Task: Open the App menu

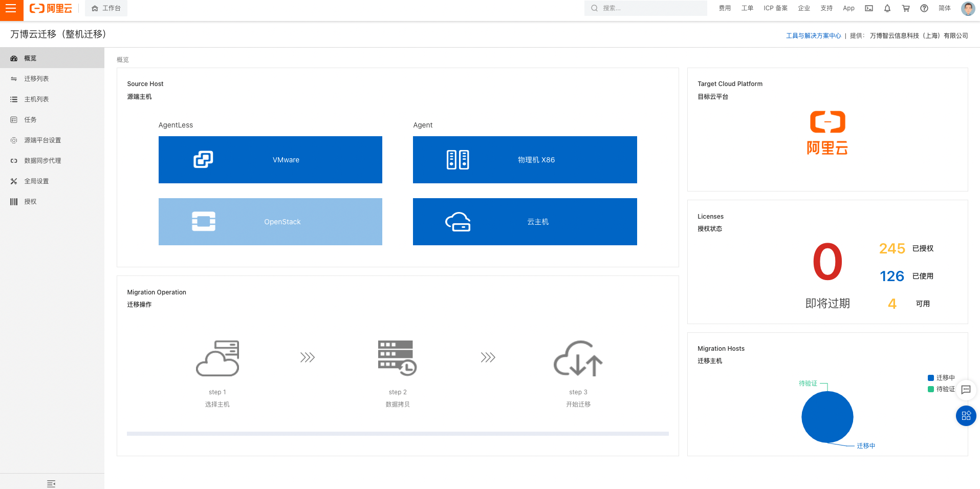Action: (x=848, y=8)
